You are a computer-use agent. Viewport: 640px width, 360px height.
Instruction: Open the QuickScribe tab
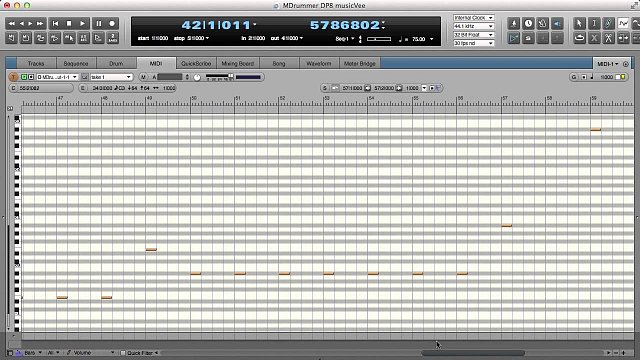[196, 63]
